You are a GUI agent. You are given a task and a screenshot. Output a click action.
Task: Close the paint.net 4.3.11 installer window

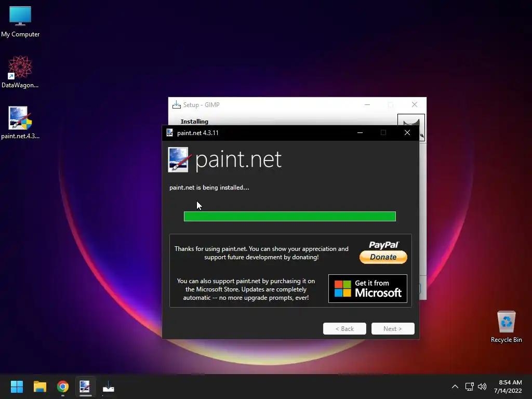click(407, 132)
